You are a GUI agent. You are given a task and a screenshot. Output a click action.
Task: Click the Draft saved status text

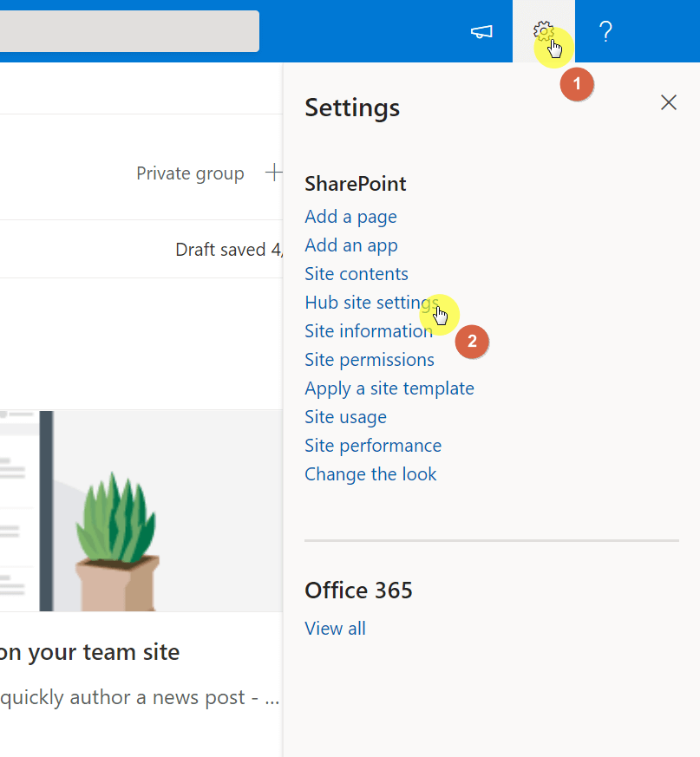229,250
